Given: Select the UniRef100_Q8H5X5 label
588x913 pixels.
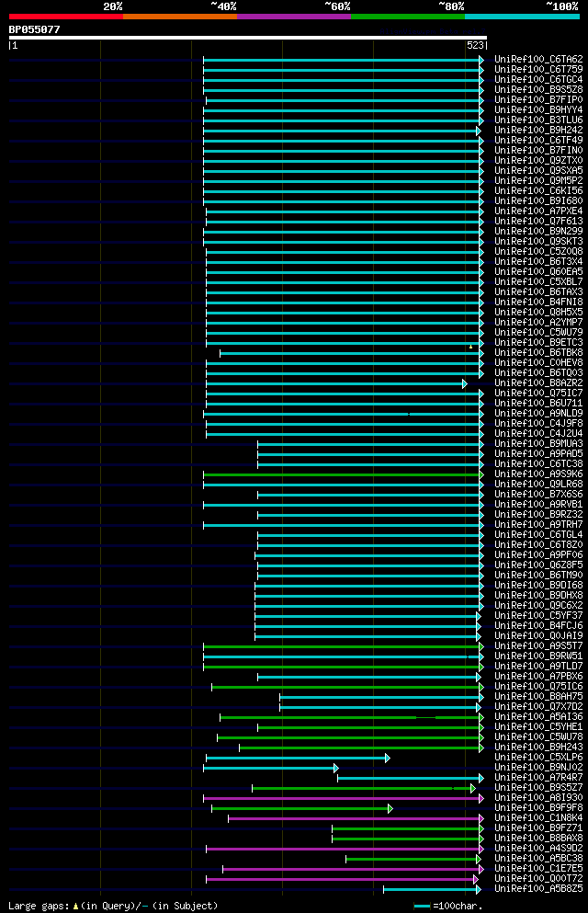Looking at the screenshot, I should point(538,312).
